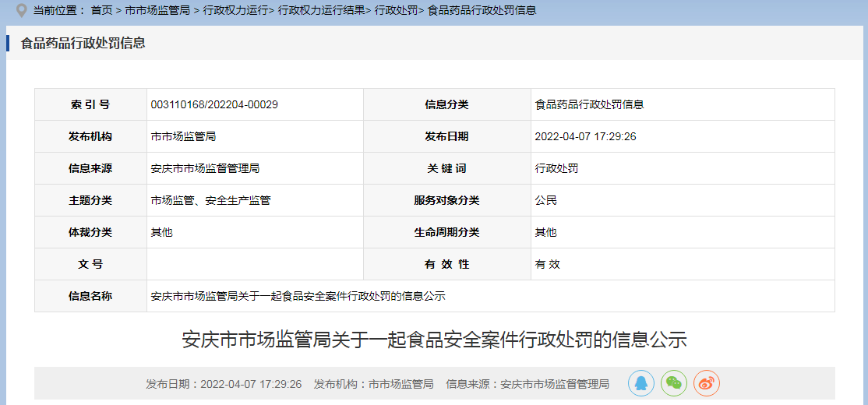
Task: Share article via Weibo icon
Action: [x=707, y=383]
